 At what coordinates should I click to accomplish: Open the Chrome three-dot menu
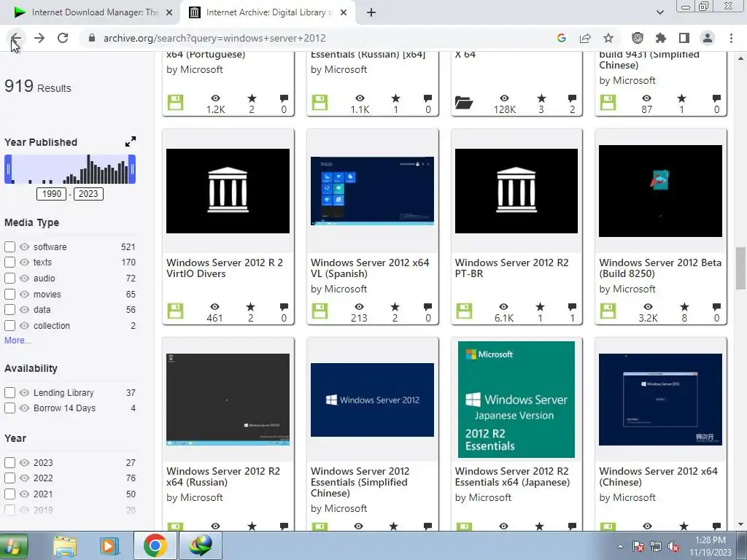(x=731, y=38)
